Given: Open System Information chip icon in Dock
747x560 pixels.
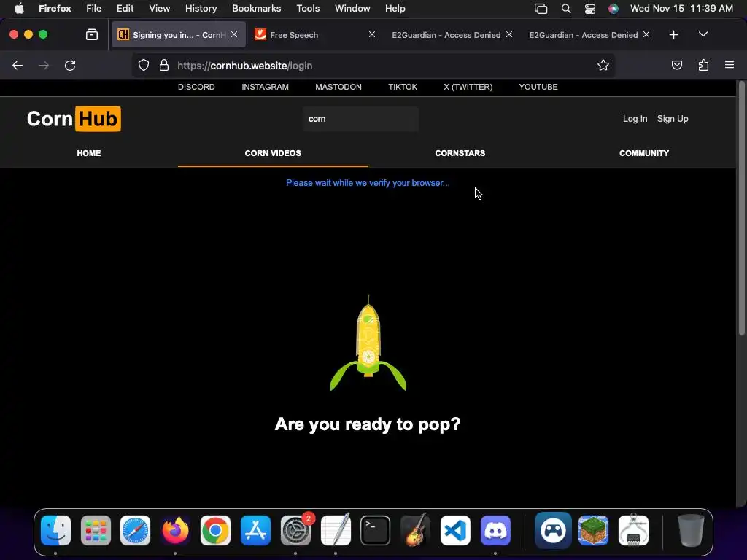Looking at the screenshot, I should tap(633, 531).
